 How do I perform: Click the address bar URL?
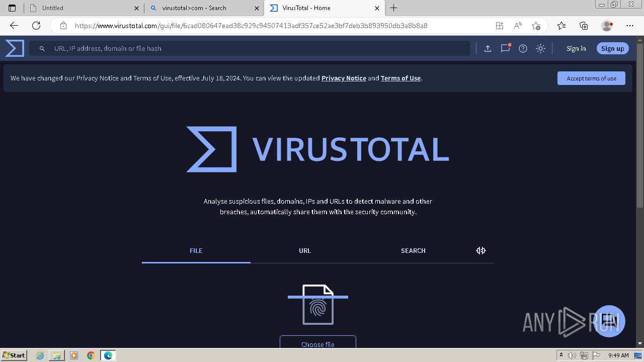pos(251,26)
